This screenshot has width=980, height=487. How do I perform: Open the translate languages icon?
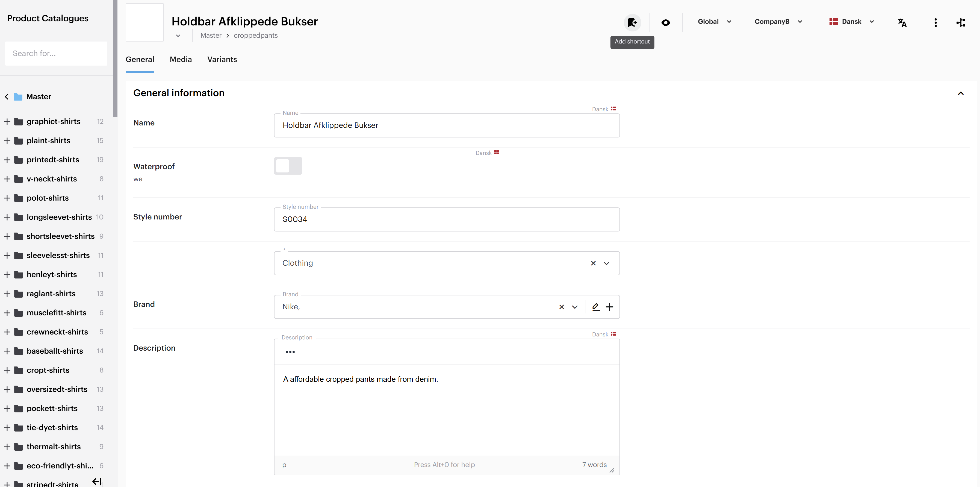coord(902,22)
